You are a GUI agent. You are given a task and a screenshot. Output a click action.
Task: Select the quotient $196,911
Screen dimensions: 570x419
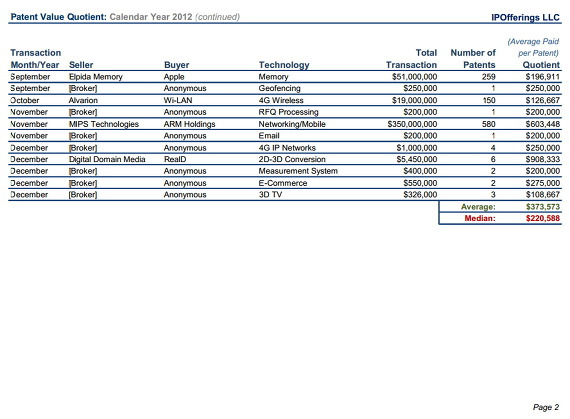tap(543, 77)
